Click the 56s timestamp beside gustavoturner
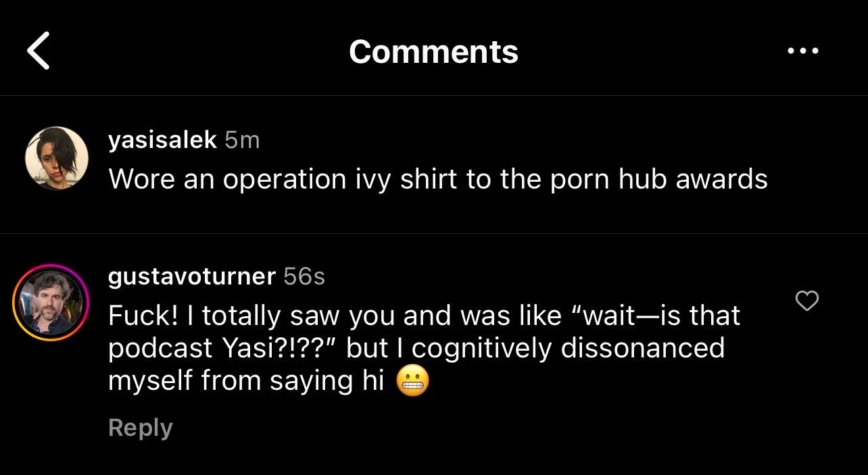The width and height of the screenshot is (868, 475). pyautogui.click(x=304, y=276)
